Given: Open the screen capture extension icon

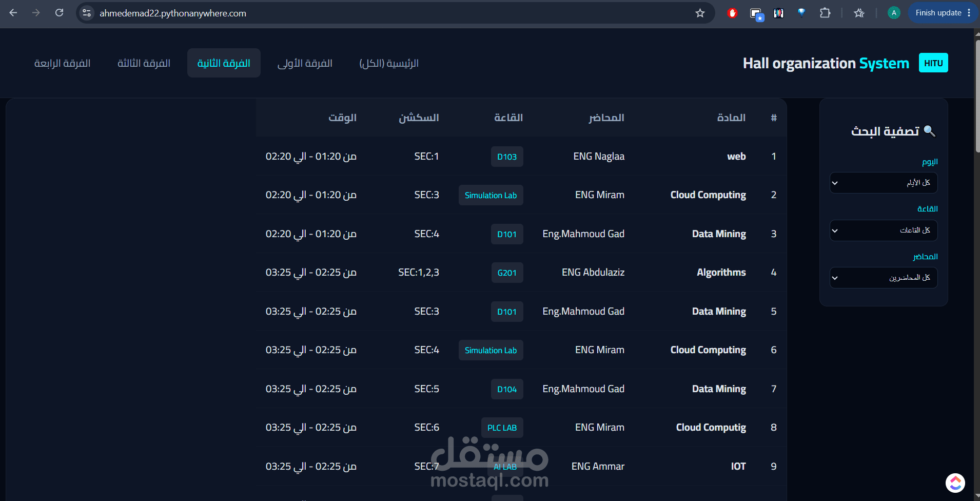Looking at the screenshot, I should [x=756, y=14].
